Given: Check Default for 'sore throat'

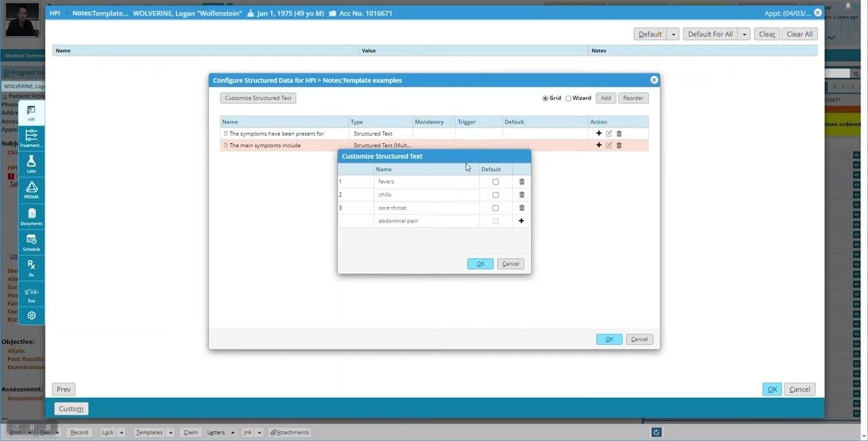Looking at the screenshot, I should [496, 208].
